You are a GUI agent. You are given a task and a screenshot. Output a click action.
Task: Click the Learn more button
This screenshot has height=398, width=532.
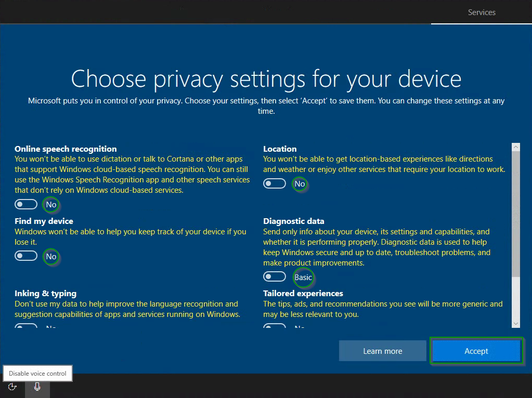click(x=382, y=351)
